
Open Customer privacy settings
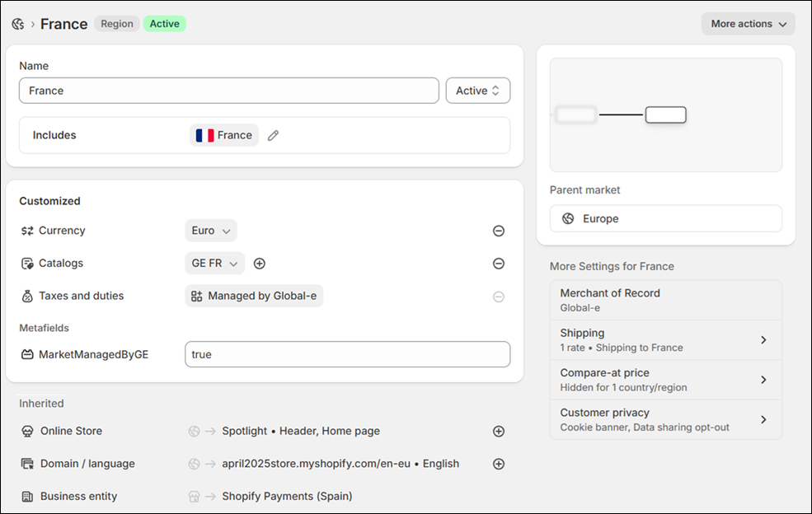coord(665,419)
